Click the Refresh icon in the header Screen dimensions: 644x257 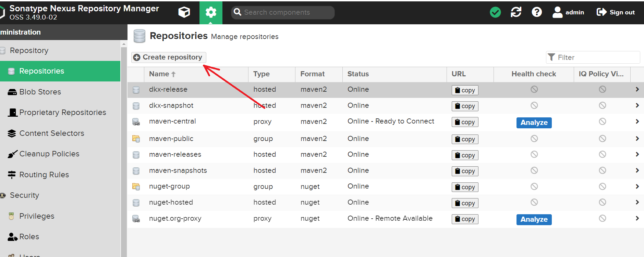[x=516, y=12]
